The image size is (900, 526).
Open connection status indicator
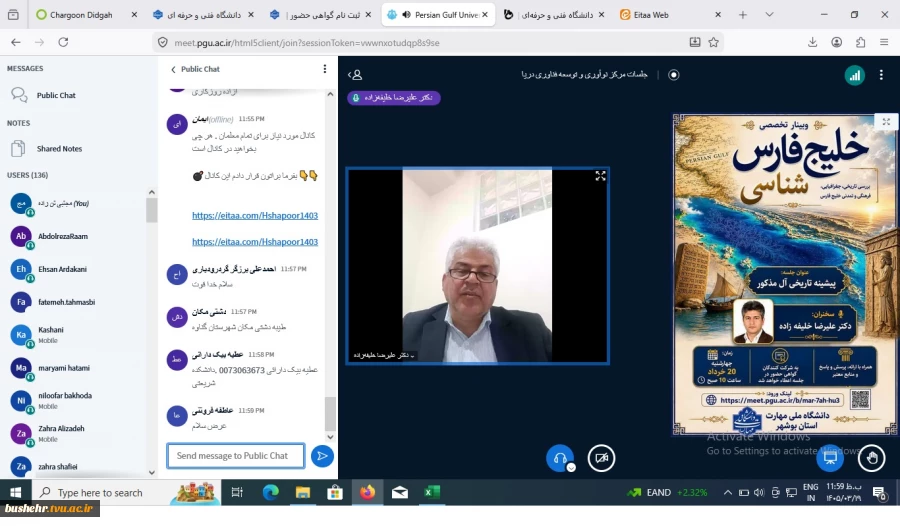click(854, 75)
